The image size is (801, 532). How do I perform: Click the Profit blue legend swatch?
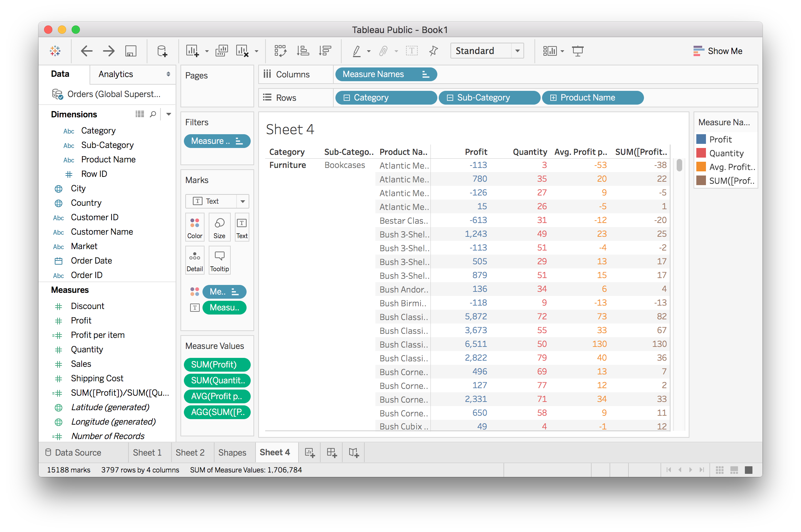tap(701, 139)
